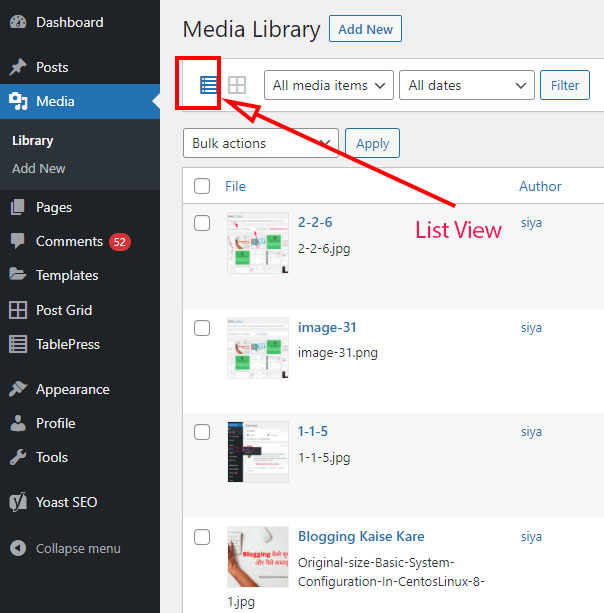This screenshot has height=613, width=604.
Task: Click author siya in 2-2-6 row
Action: coord(531,223)
